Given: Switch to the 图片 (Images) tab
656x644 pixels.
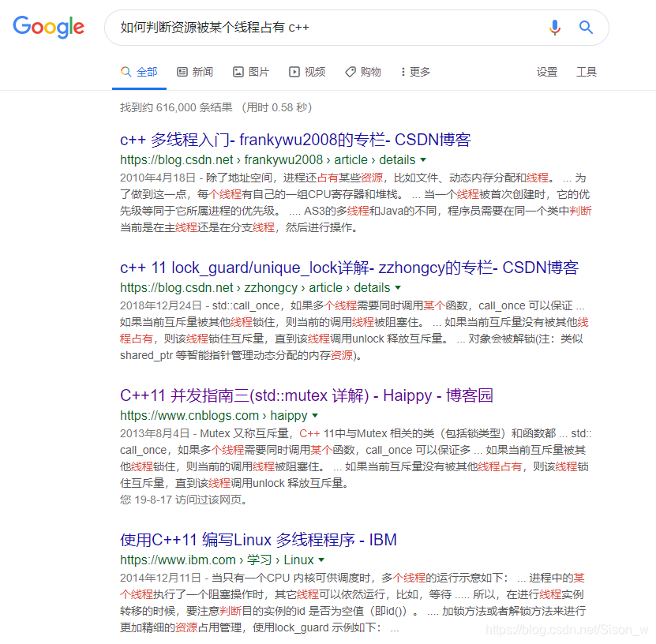Looking at the screenshot, I should [x=251, y=72].
